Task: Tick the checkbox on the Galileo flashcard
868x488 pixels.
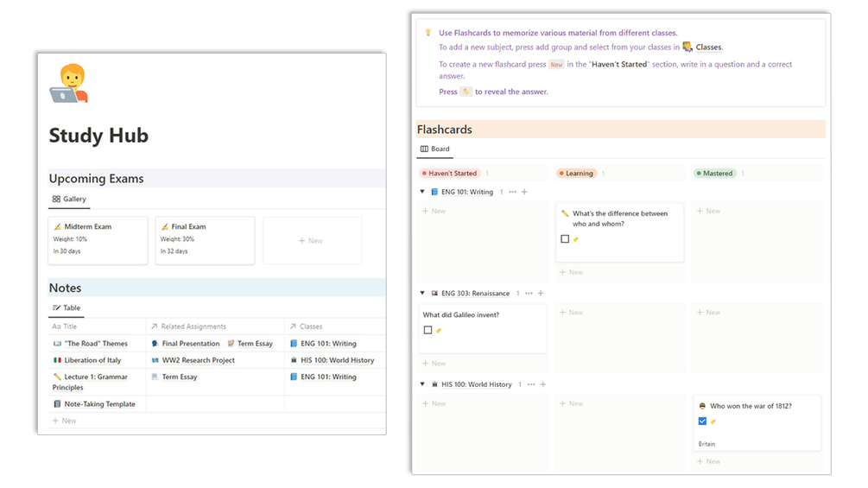Action: click(428, 330)
